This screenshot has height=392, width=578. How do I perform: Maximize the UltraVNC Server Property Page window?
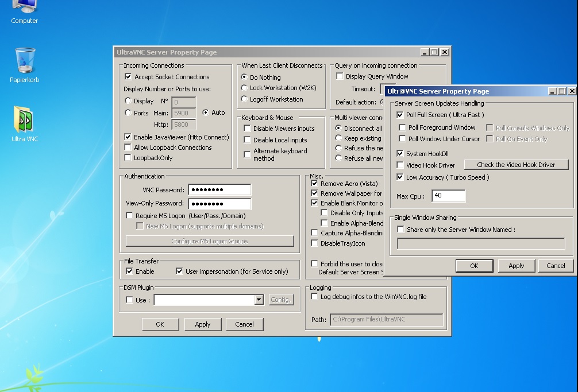pyautogui.click(x=434, y=52)
